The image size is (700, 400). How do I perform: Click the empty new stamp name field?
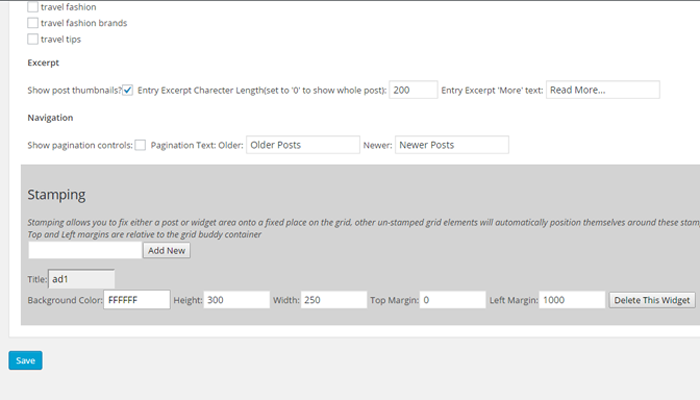click(x=85, y=250)
